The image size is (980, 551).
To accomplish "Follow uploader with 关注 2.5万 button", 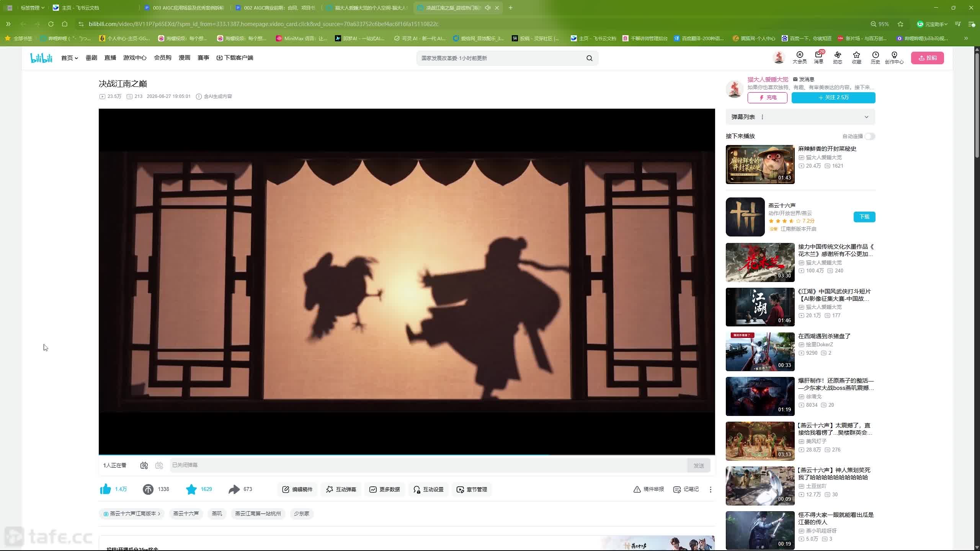I will pos(833,98).
